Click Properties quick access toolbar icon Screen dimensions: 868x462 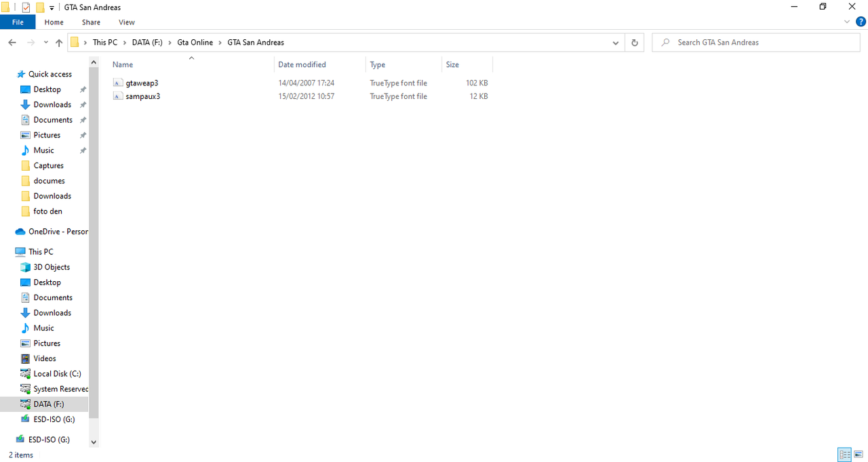click(x=26, y=7)
